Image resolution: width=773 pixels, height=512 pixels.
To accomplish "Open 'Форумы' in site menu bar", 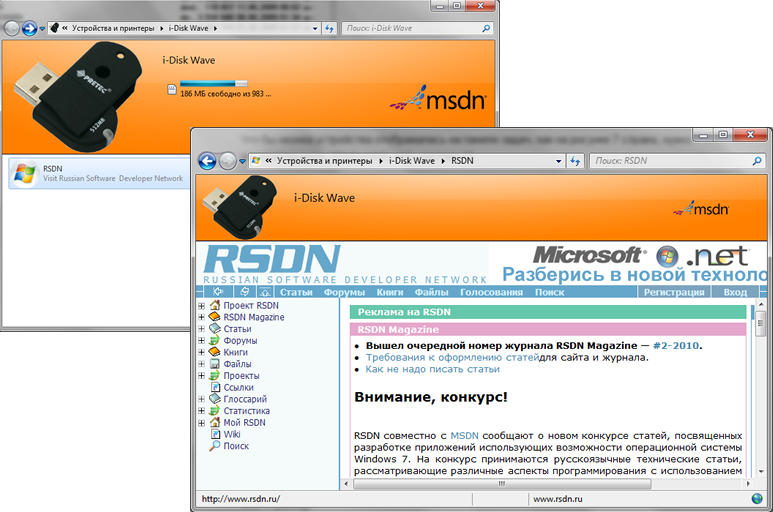I will pos(344,292).
